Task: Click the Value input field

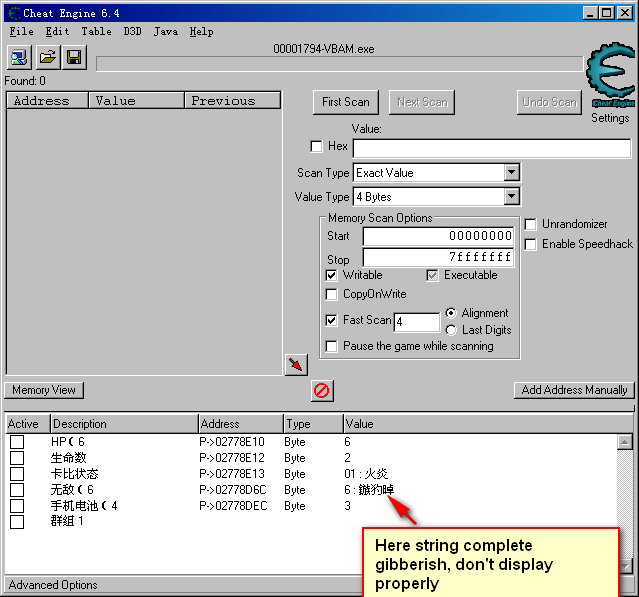Action: click(x=491, y=148)
